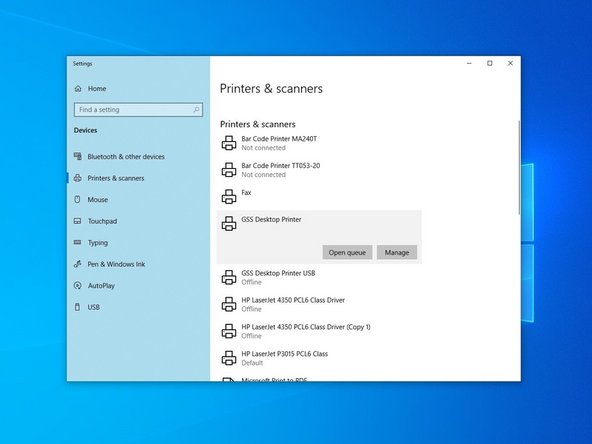Screen dimensions: 592x444
Task: Select Printers & scanners in sidebar
Action: (116, 178)
